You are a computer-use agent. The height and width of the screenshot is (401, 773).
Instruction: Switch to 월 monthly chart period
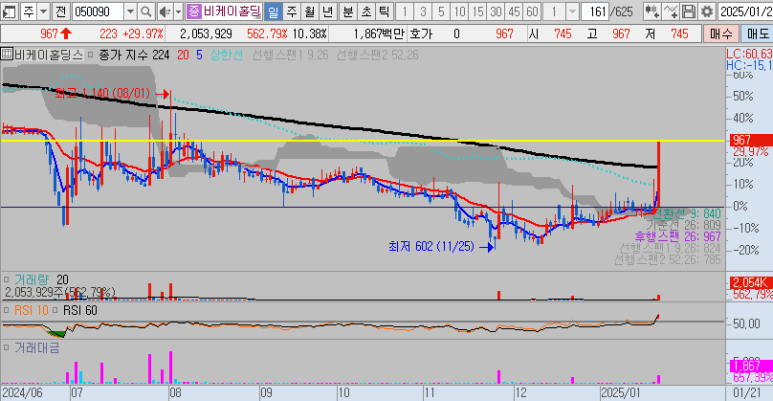pyautogui.click(x=309, y=12)
